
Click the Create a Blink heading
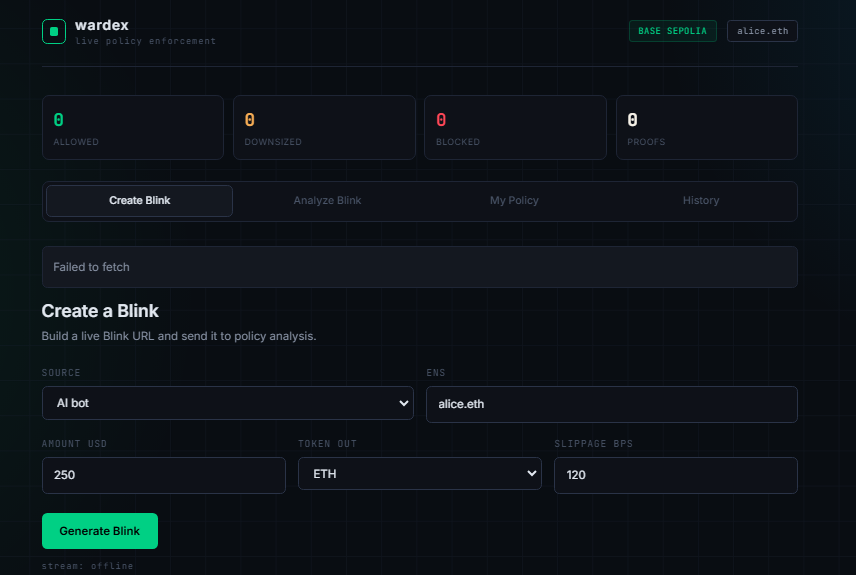(x=100, y=311)
